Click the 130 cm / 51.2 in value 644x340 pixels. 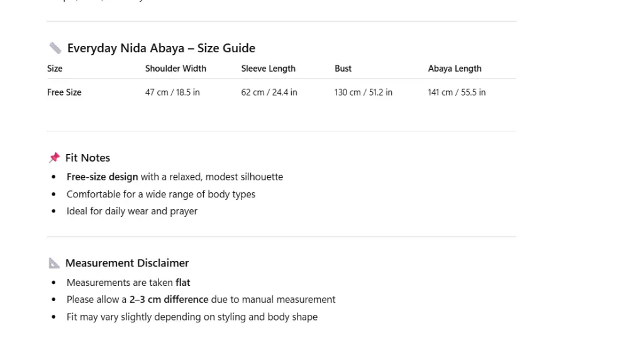(x=364, y=92)
